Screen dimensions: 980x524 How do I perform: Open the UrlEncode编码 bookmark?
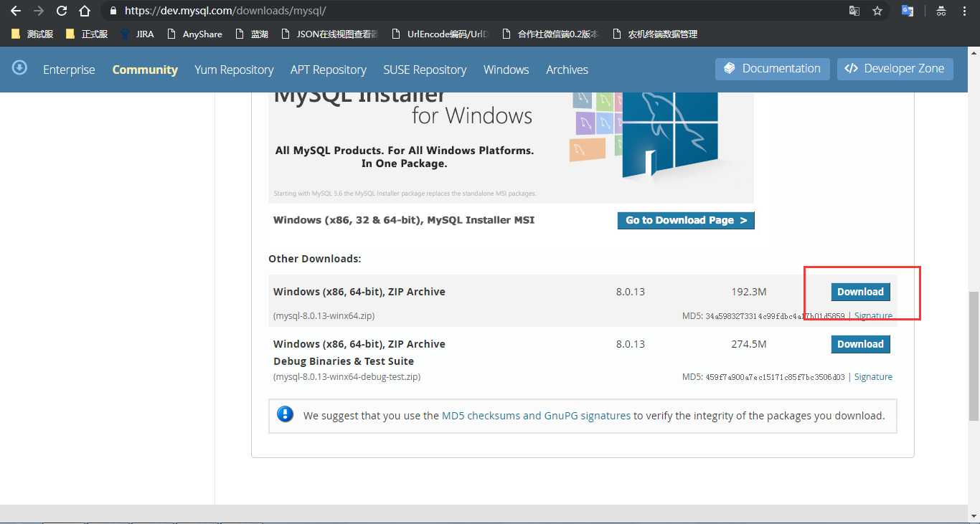click(440, 34)
